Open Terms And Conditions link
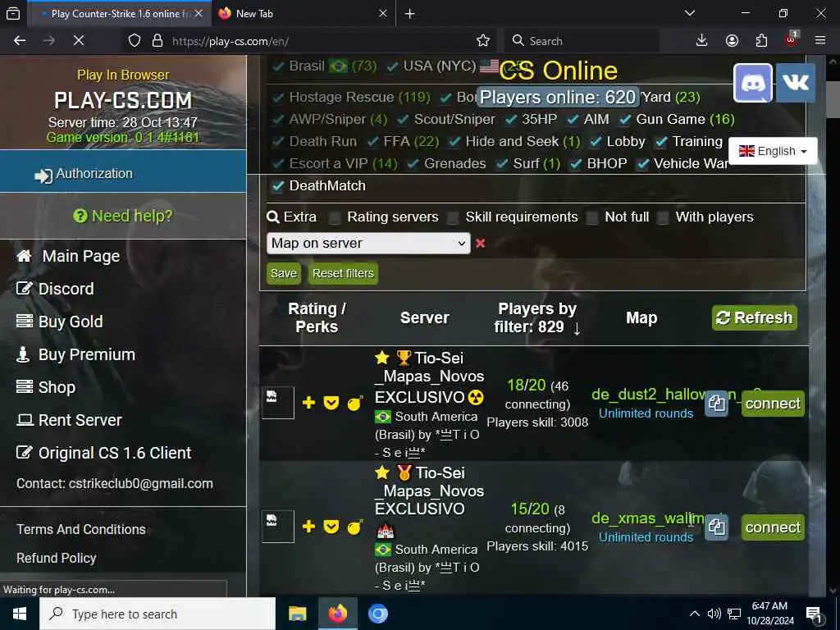Screen dimensions: 840x630 coord(81,529)
